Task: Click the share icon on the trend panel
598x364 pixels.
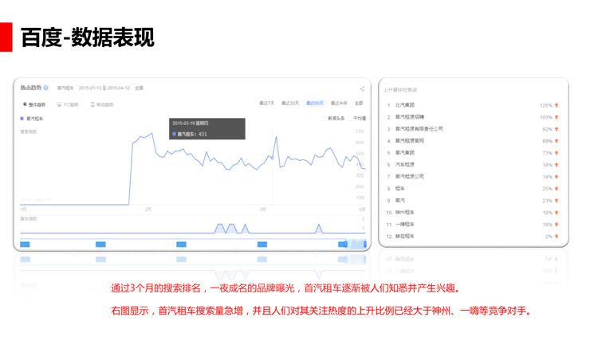Action: [362, 88]
